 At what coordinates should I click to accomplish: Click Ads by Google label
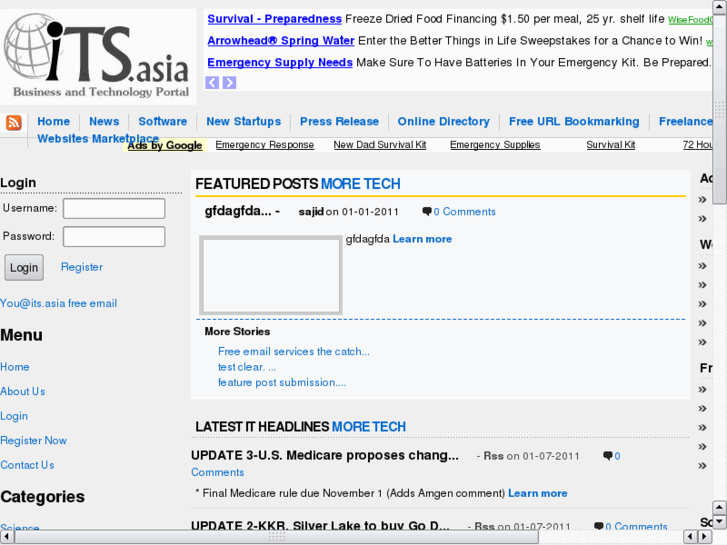[x=165, y=146]
